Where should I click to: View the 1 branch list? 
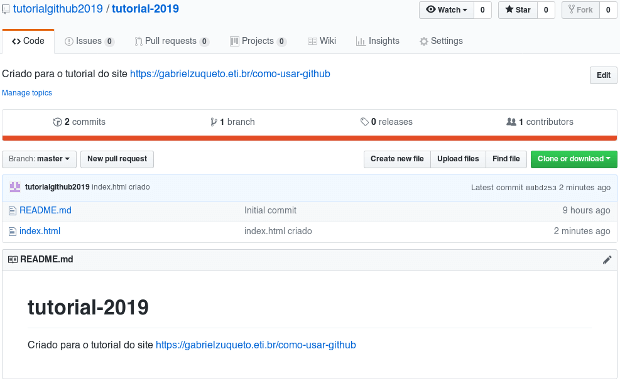coord(232,122)
